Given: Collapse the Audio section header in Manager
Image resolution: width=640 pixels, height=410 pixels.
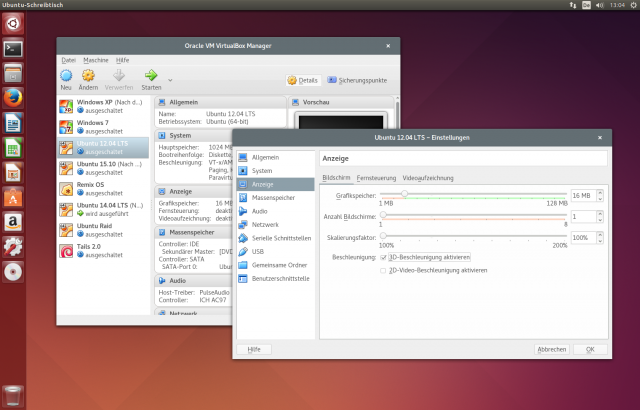Looking at the screenshot, I should coord(194,281).
